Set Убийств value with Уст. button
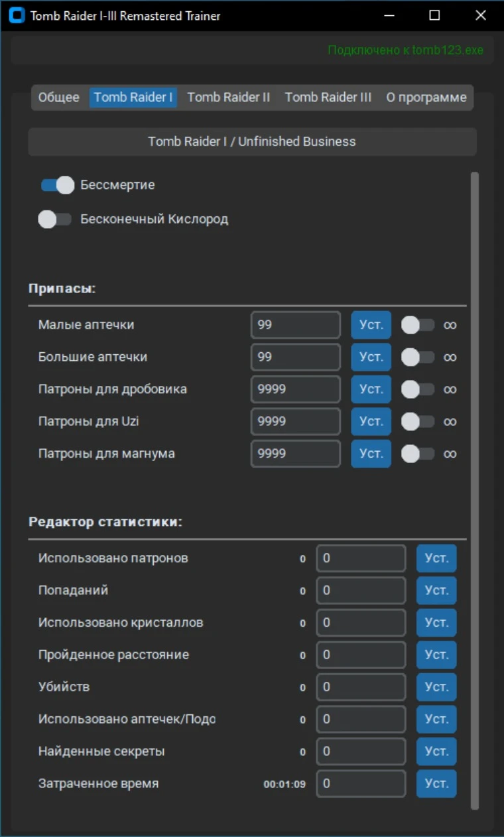 (436, 687)
